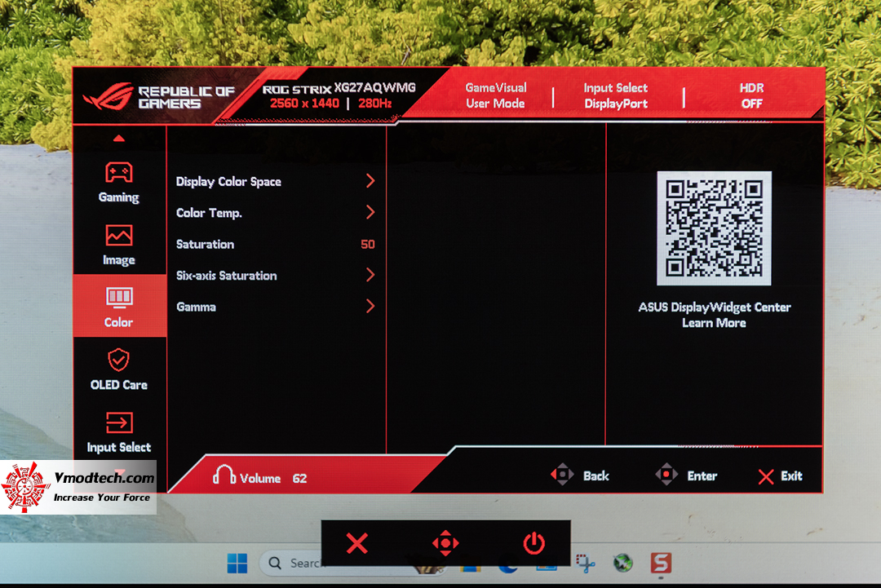The height and width of the screenshot is (588, 881).
Task: Click the joystick icon on the button bar
Action: [x=445, y=543]
